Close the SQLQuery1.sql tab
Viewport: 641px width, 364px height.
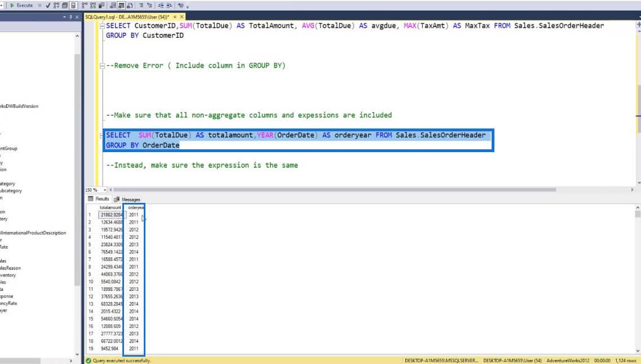182,17
